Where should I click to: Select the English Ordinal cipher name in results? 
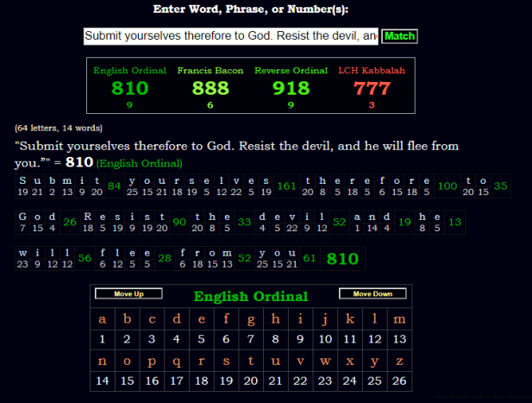click(130, 70)
